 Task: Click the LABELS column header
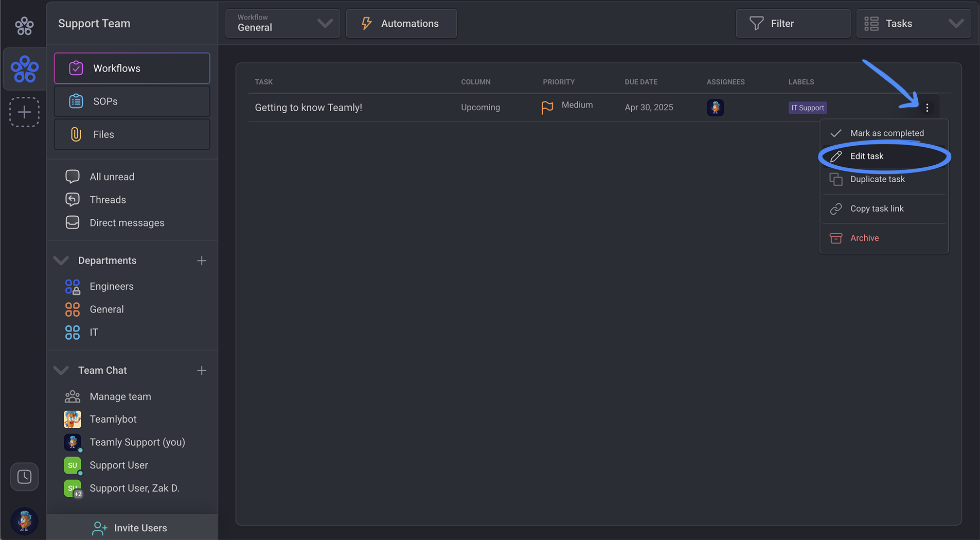pyautogui.click(x=801, y=82)
